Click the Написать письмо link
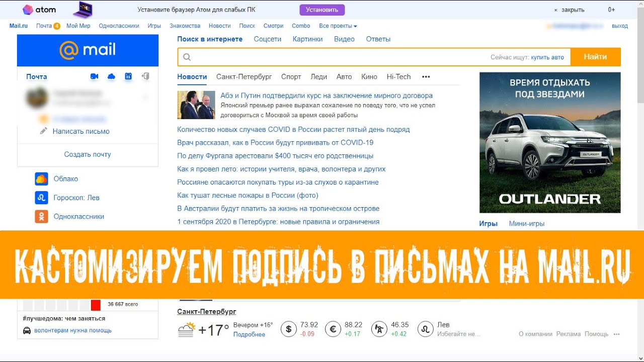 81,131
